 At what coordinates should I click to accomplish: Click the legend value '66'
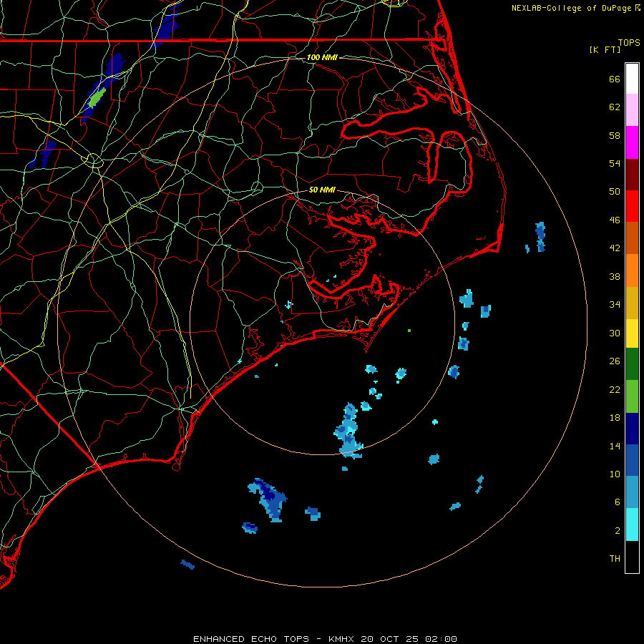point(615,79)
